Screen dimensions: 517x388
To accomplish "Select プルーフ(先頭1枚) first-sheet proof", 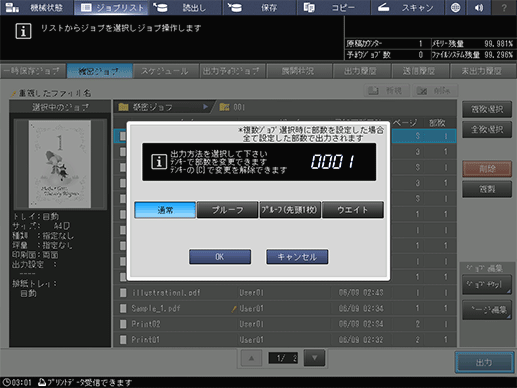I will tap(290, 210).
